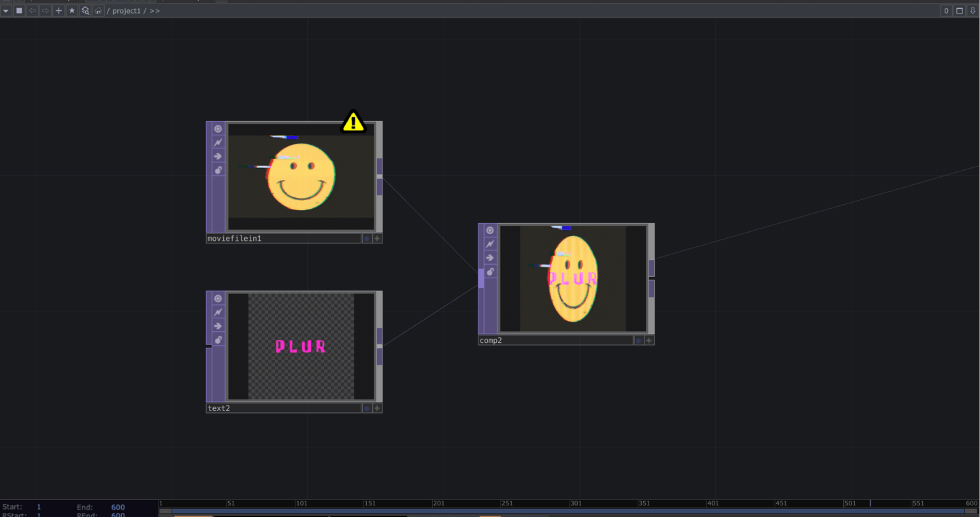Click the plus button beside moviefilein1 name
980x517 pixels.
tap(377, 239)
